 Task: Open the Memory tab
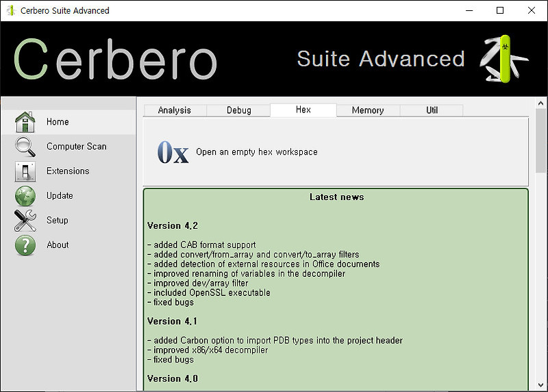368,110
